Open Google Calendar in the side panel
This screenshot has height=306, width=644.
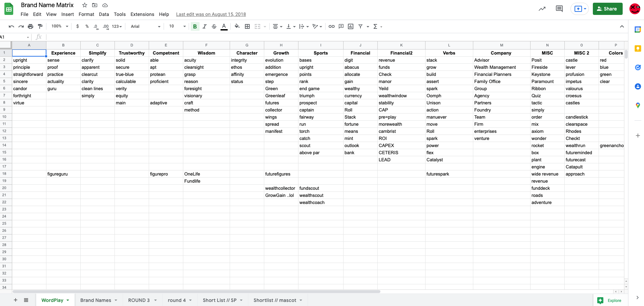coord(638,29)
